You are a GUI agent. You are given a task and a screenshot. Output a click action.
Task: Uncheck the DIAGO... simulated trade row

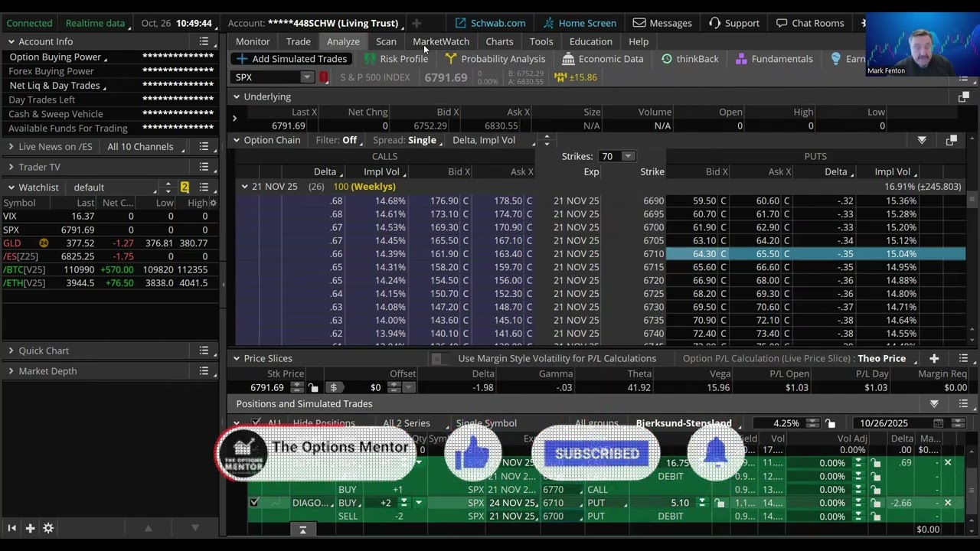(254, 503)
